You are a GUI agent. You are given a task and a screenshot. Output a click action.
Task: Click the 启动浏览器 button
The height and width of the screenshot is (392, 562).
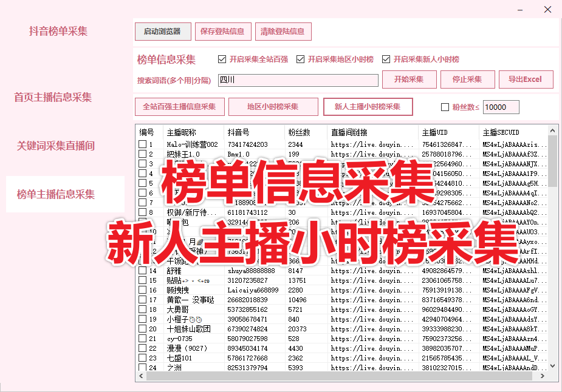coord(162,32)
